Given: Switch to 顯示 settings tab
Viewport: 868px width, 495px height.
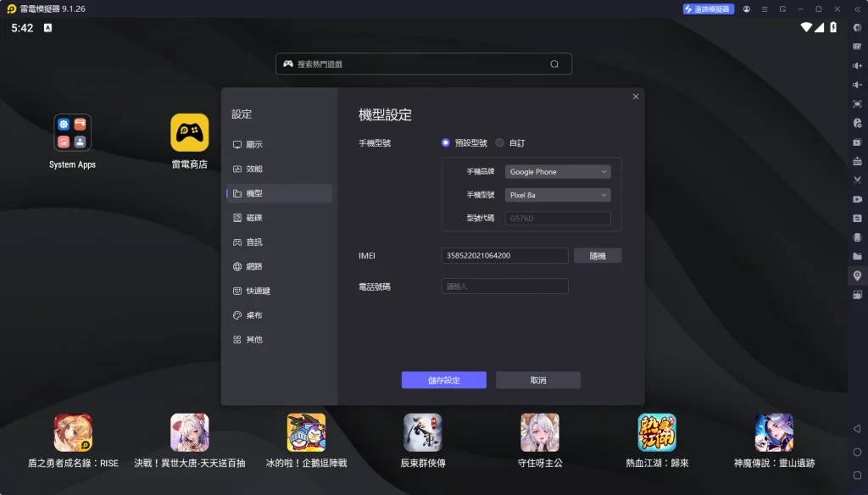Looking at the screenshot, I should click(x=279, y=144).
